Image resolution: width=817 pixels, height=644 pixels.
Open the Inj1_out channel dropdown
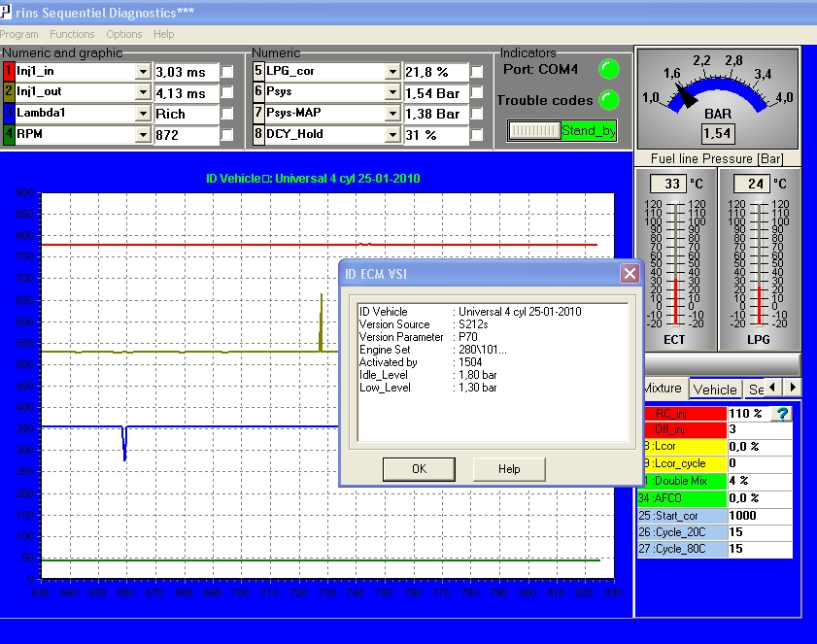point(142,93)
